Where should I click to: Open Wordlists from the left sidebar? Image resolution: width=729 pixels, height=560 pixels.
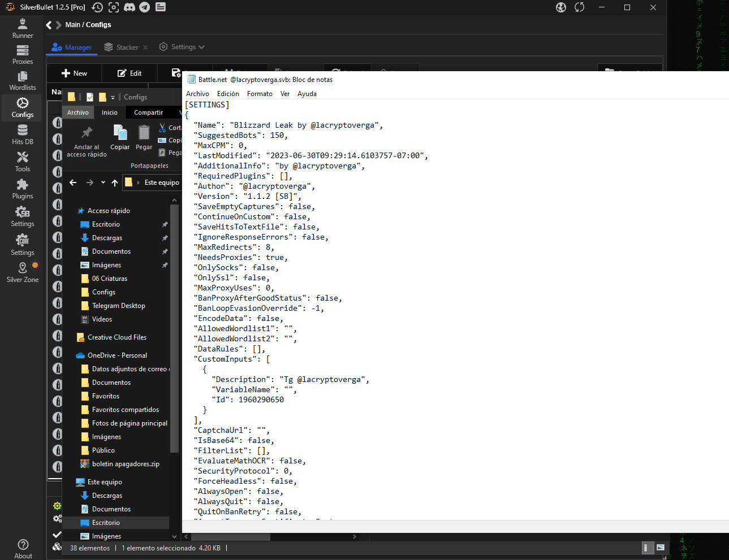tap(23, 80)
